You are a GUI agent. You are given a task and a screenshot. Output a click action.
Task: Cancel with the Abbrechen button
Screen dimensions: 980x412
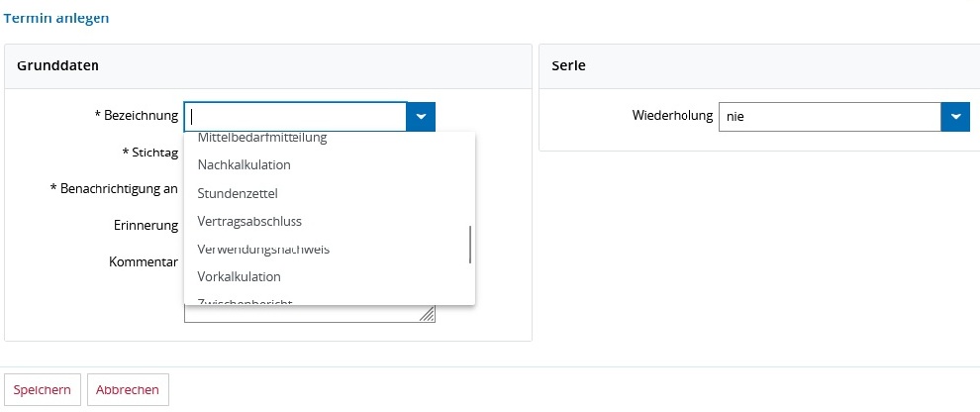(x=128, y=390)
